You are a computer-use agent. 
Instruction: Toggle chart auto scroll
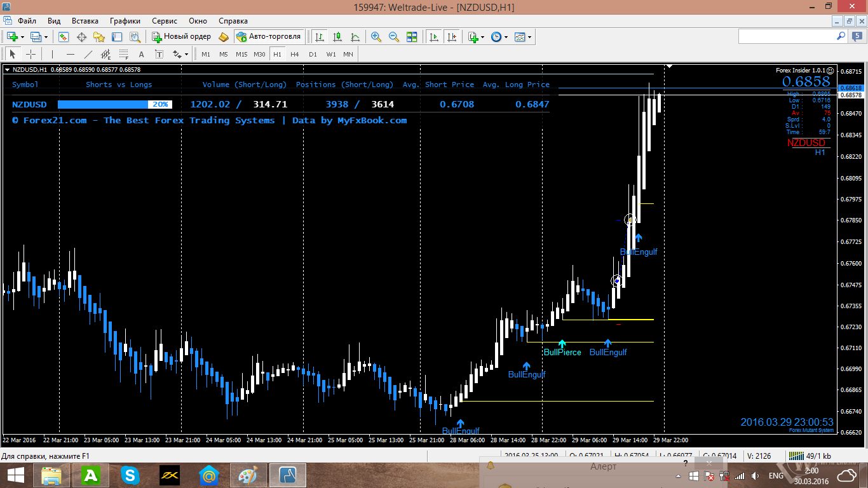pyautogui.click(x=434, y=37)
